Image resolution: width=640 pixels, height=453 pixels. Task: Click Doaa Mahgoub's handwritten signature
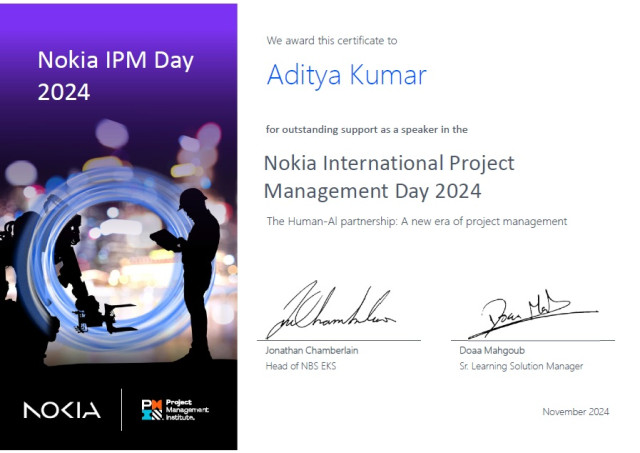pyautogui.click(x=533, y=313)
